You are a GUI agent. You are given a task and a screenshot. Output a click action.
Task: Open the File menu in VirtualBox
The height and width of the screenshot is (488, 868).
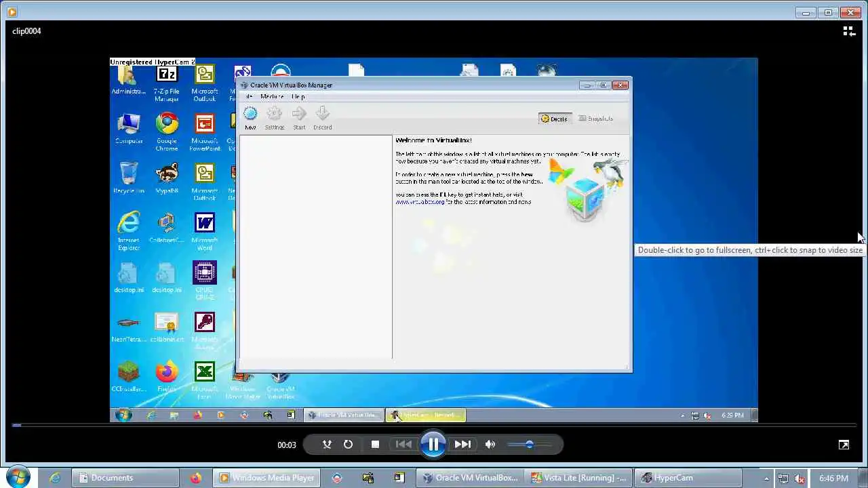tap(249, 97)
